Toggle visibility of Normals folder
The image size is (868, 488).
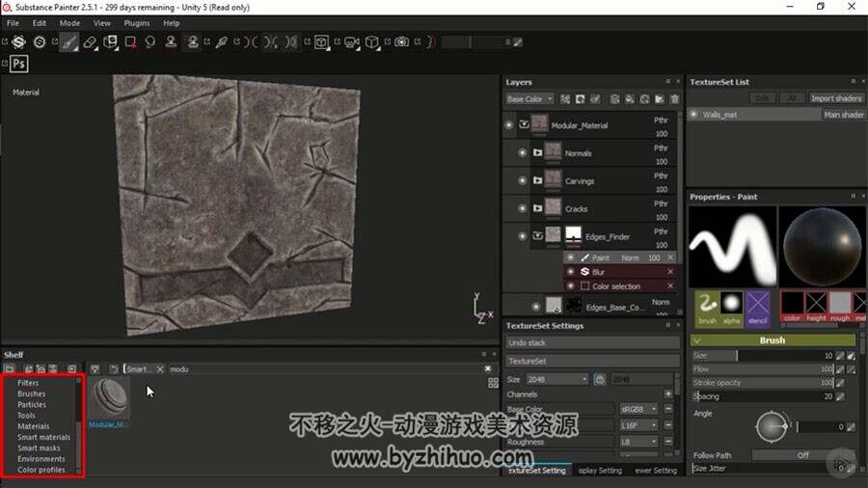[522, 152]
